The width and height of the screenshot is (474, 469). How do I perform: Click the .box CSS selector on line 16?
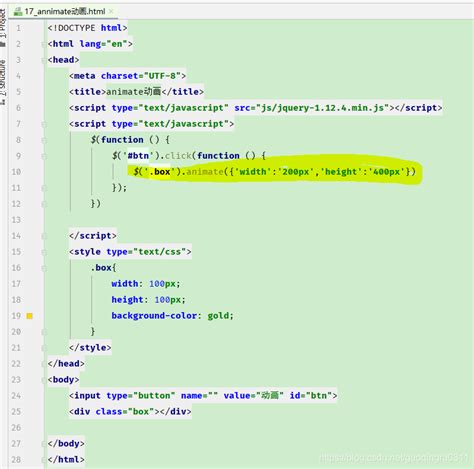coord(101,268)
